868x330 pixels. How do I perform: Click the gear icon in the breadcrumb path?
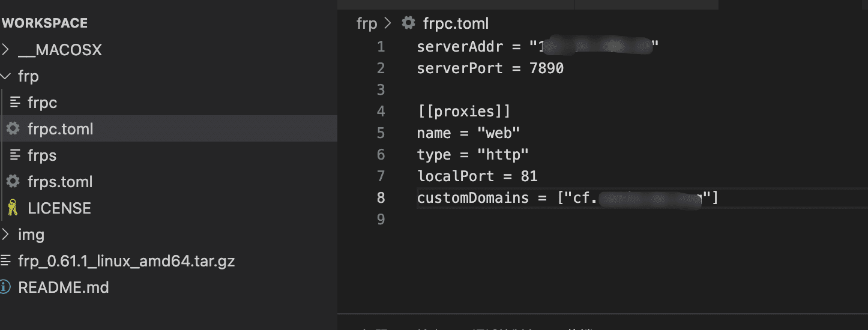click(409, 23)
